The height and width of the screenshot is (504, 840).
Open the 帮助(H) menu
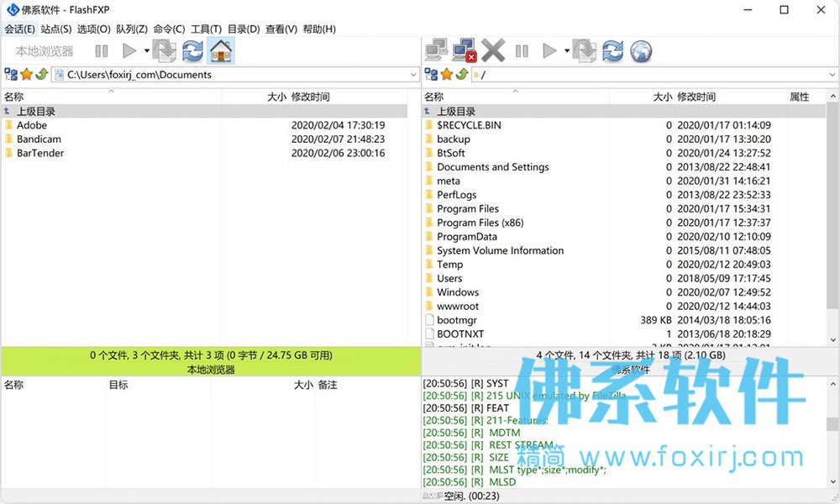pos(319,29)
